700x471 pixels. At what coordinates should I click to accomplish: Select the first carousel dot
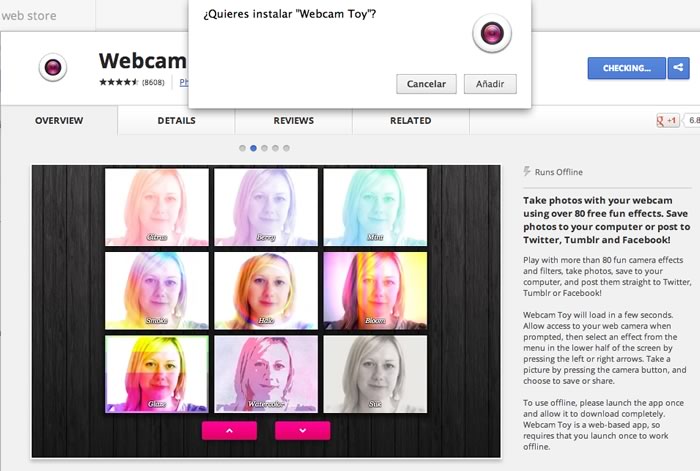coord(242,148)
